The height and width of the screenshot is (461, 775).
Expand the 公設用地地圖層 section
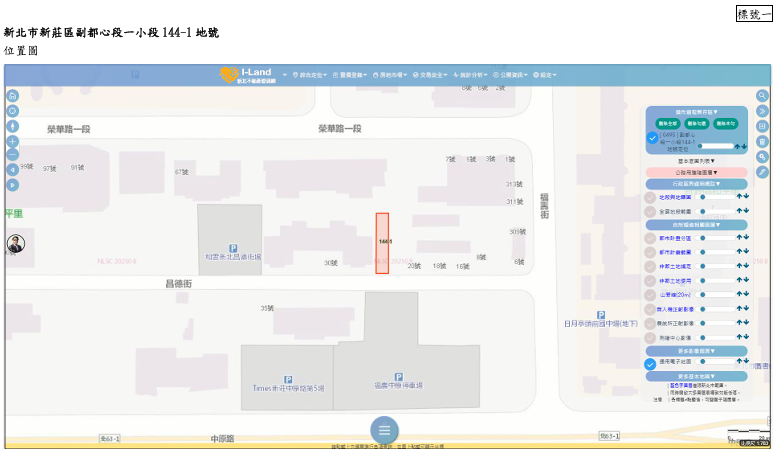pyautogui.click(x=696, y=172)
